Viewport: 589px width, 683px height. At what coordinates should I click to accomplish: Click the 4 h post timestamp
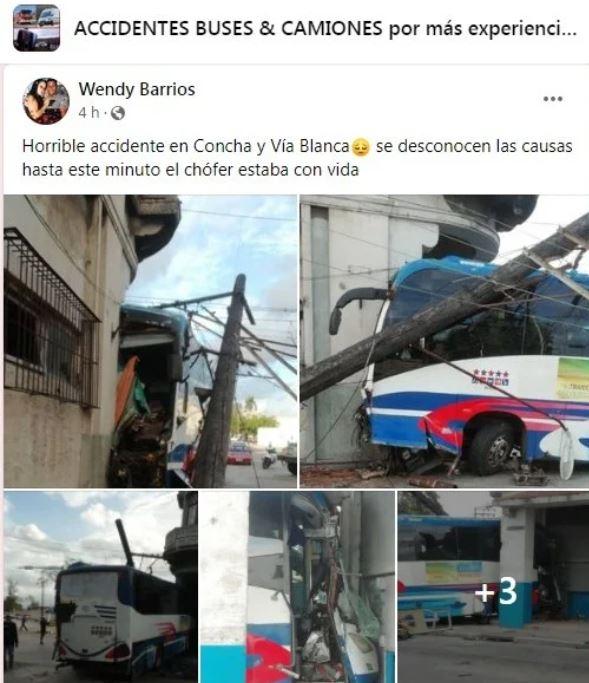click(x=89, y=113)
